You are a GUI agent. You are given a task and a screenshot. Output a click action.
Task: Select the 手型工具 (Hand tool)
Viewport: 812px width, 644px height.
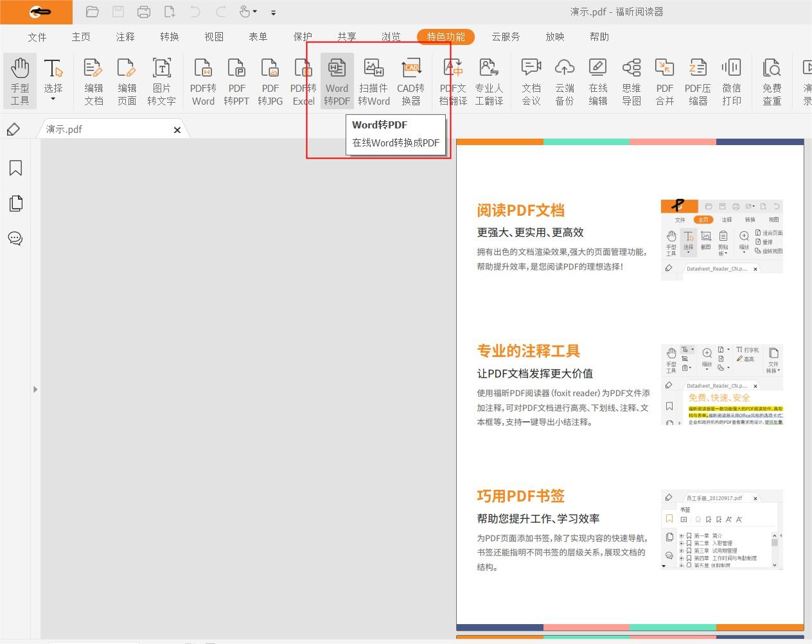20,80
